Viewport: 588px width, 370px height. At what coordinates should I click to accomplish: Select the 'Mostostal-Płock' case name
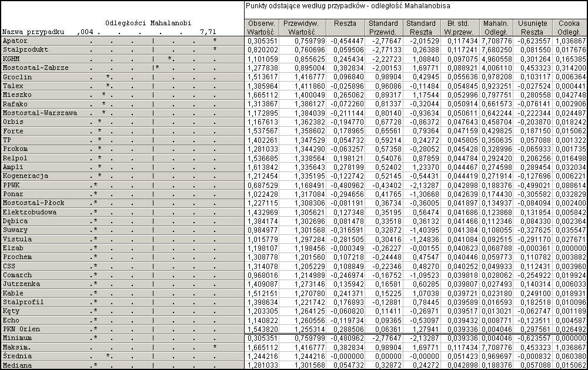click(34, 203)
